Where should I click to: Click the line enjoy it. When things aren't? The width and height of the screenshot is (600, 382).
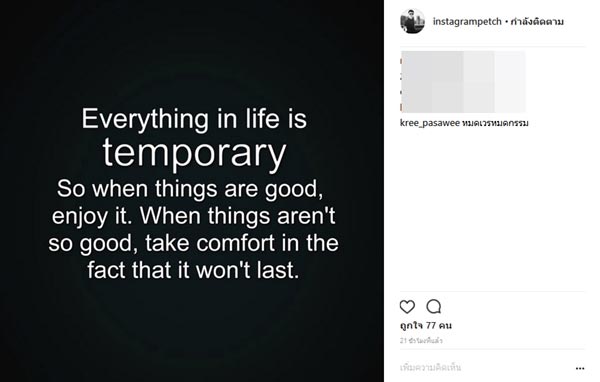(x=194, y=216)
